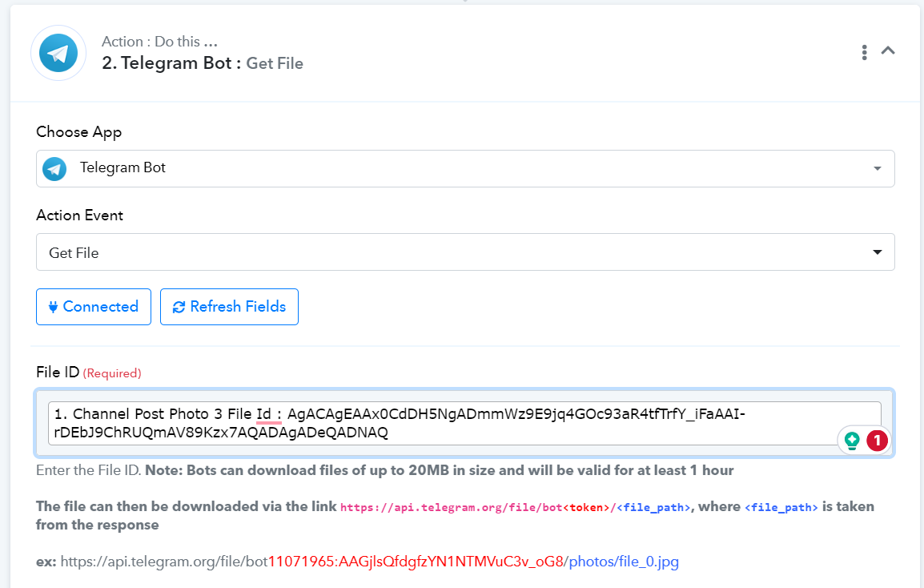The height and width of the screenshot is (588, 924).
Task: Click the 'Choose App' label
Action: tap(79, 132)
